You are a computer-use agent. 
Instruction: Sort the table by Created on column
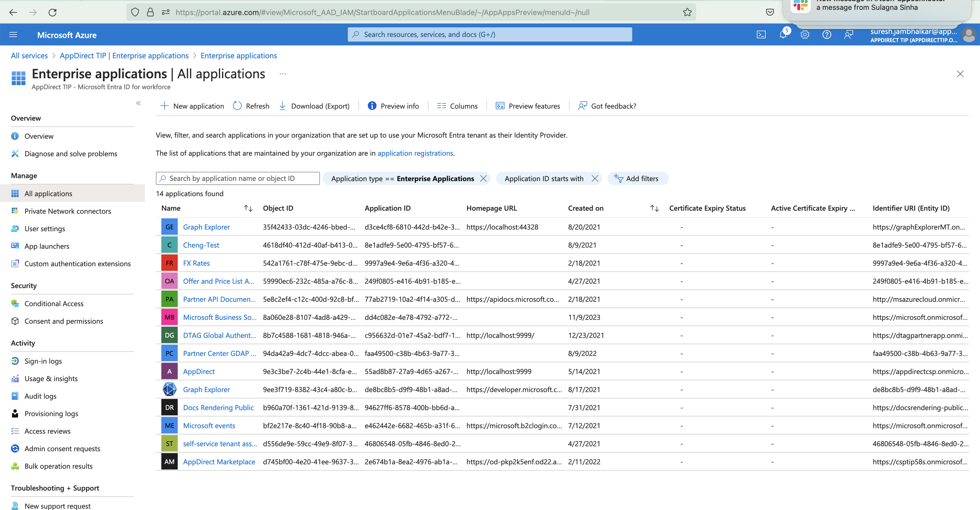(654, 208)
